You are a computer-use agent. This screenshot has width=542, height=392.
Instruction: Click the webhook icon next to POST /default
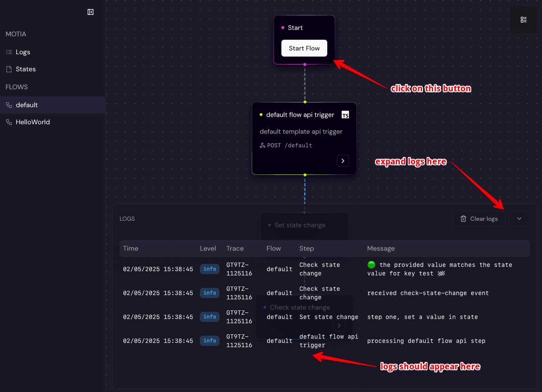click(262, 145)
